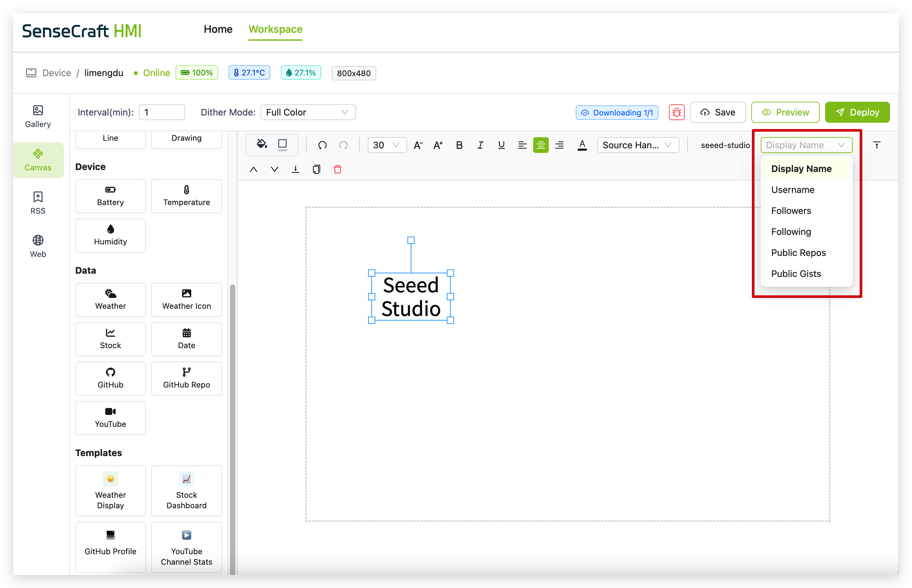The width and height of the screenshot is (912, 588).
Task: Toggle bold formatting
Action: pyautogui.click(x=459, y=145)
